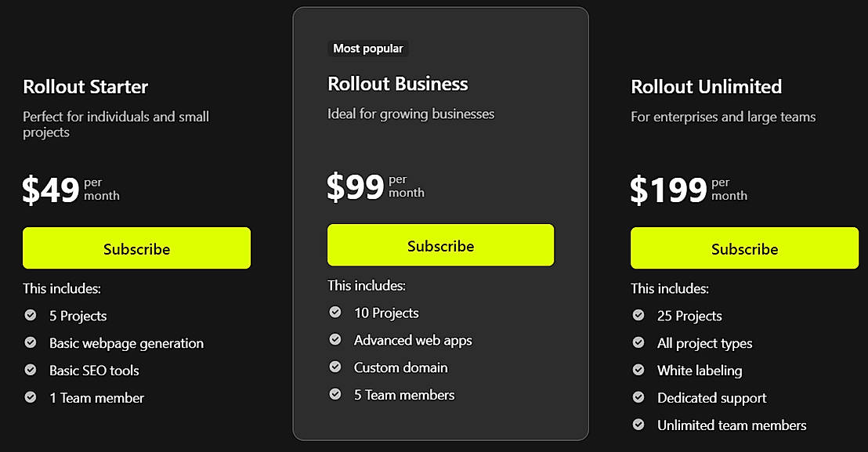Image resolution: width=868 pixels, height=452 pixels.
Task: Click the Rollout Unlimited heading
Action: tap(706, 87)
